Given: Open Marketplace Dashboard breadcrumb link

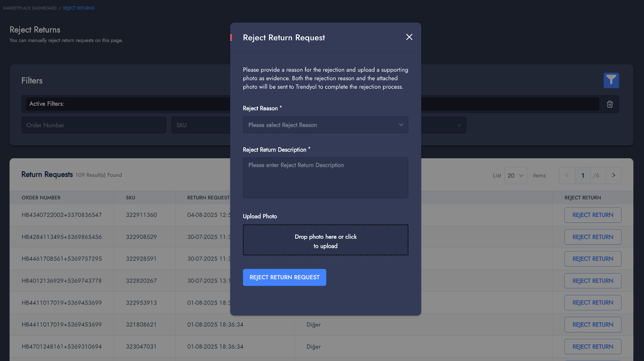Looking at the screenshot, I should [x=30, y=8].
